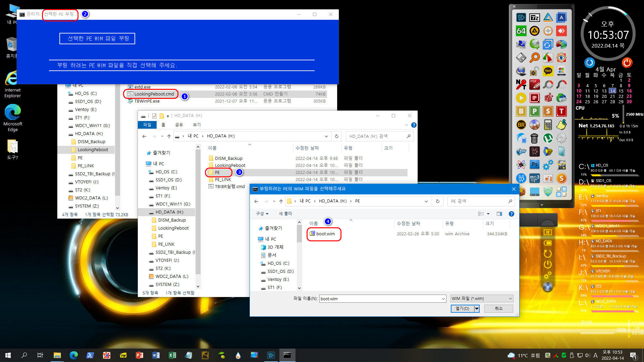Launch AnyDesk red icon in launcher panel

coord(561,31)
